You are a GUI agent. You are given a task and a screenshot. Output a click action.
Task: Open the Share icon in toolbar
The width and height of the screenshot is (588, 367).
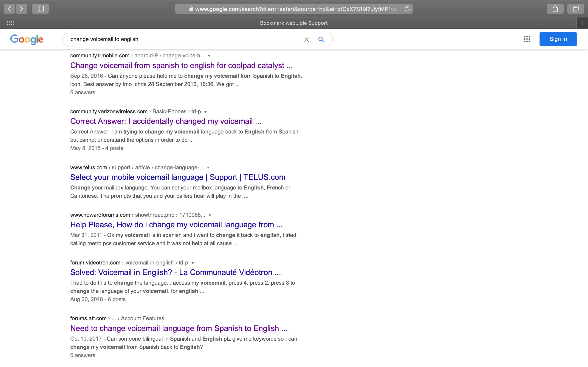[x=555, y=9]
